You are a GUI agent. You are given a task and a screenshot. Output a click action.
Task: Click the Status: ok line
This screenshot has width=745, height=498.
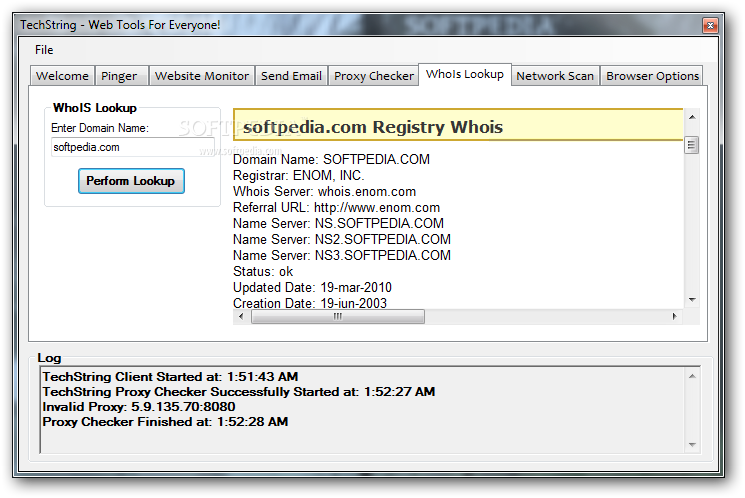(x=263, y=272)
